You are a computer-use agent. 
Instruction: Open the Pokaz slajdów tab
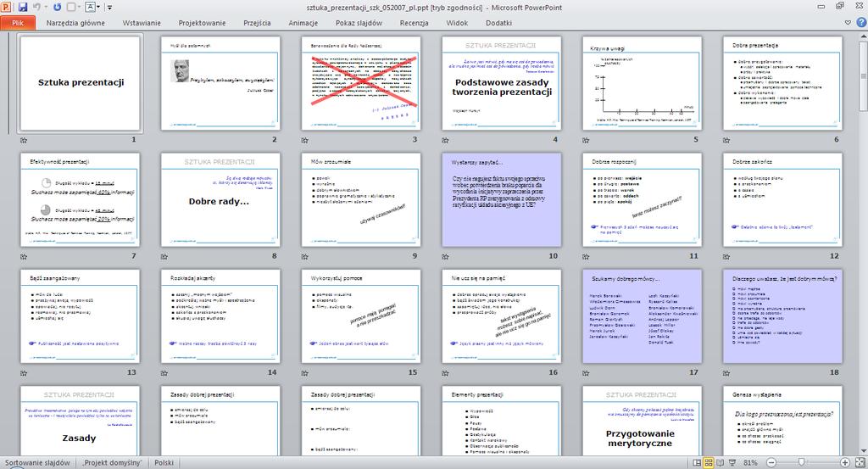point(359,23)
